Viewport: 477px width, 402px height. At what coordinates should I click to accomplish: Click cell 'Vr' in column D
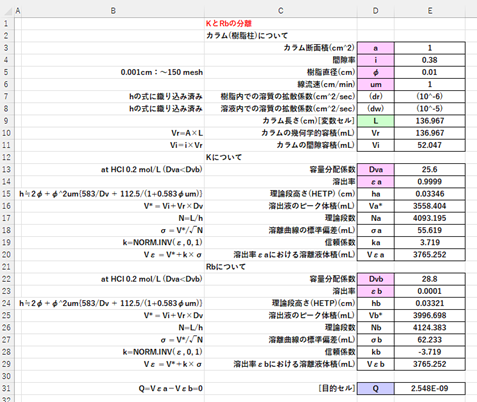tap(376, 133)
